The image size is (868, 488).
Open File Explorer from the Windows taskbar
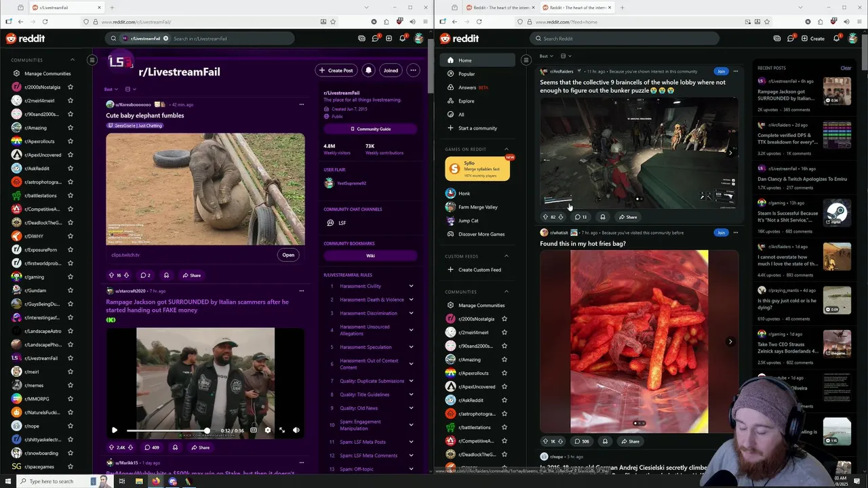click(x=139, y=481)
